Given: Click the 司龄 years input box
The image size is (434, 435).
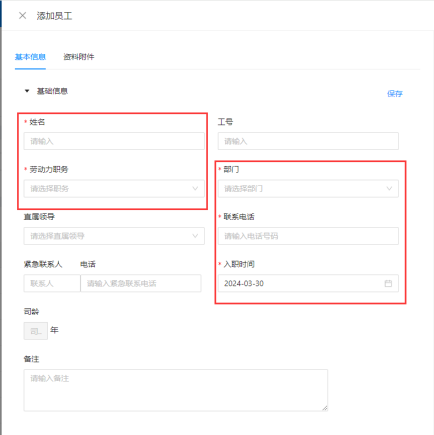Looking at the screenshot, I should tap(36, 331).
